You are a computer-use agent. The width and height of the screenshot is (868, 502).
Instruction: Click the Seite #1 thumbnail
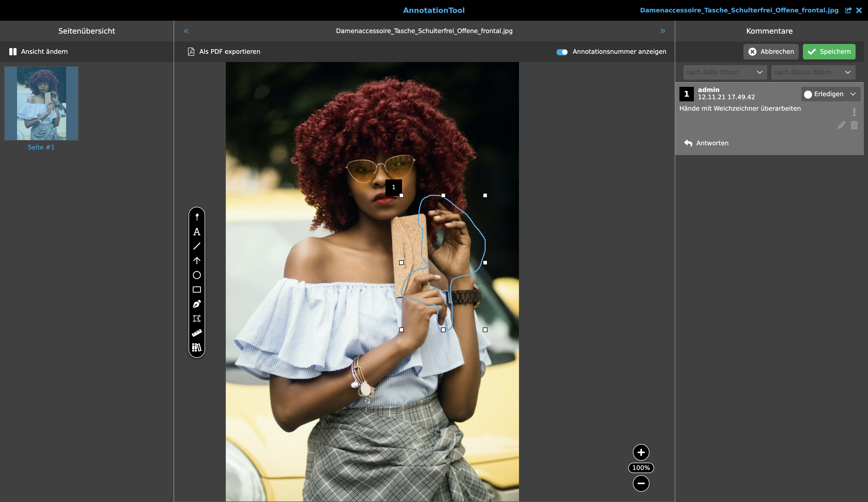tap(41, 103)
